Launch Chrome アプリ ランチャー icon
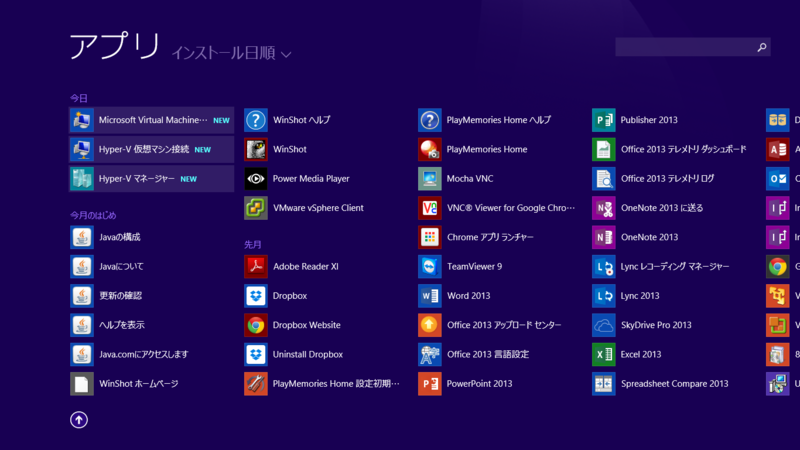 tap(430, 237)
